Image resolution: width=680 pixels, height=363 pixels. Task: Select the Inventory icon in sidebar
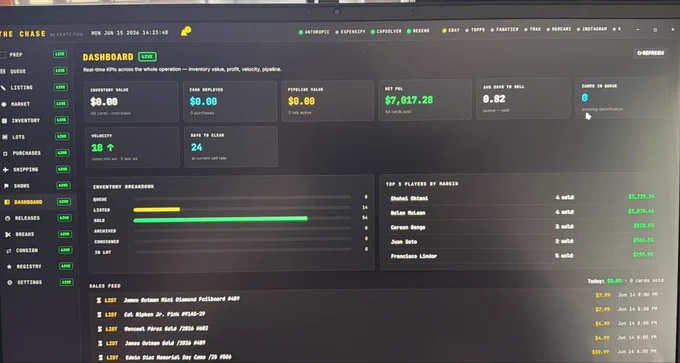(x=4, y=121)
